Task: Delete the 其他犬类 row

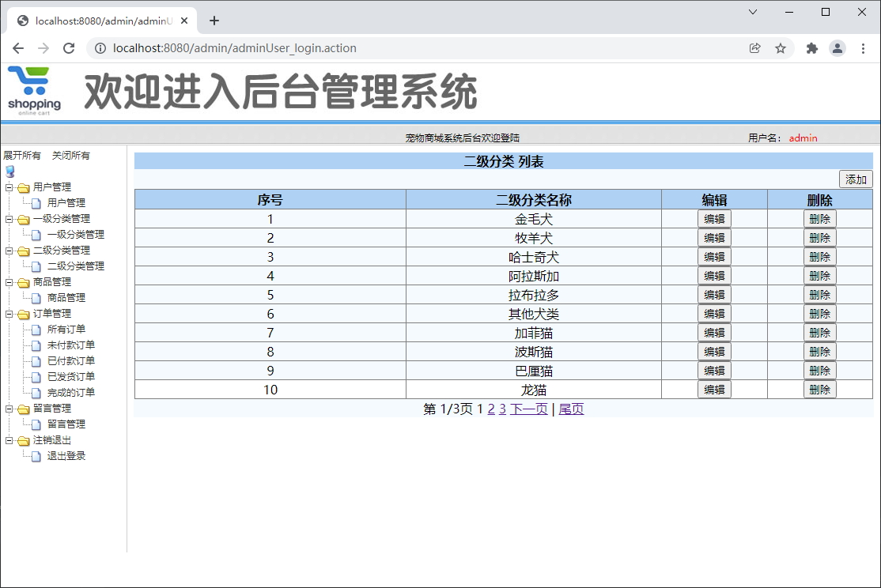Action: click(x=820, y=314)
